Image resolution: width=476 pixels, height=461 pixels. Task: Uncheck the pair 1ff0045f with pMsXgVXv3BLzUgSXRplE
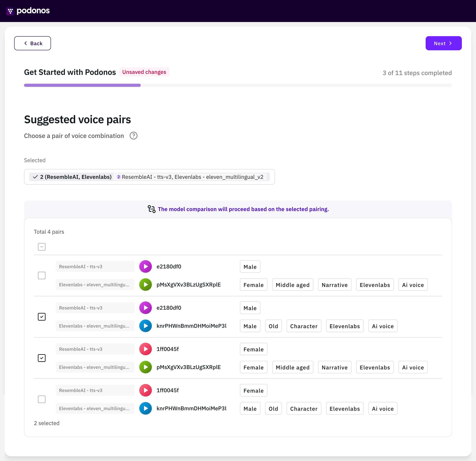pyautogui.click(x=42, y=358)
